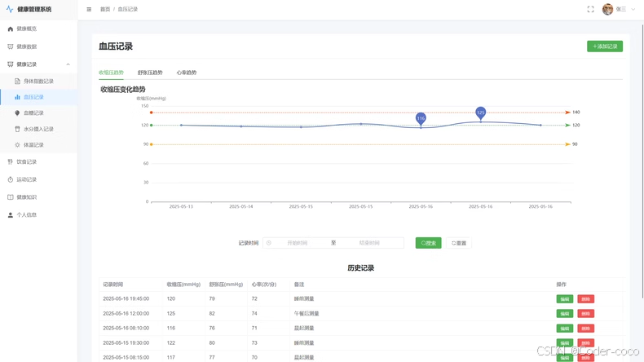Click the icon beside 健康数据
This screenshot has width=644, height=362.
pyautogui.click(x=11, y=46)
